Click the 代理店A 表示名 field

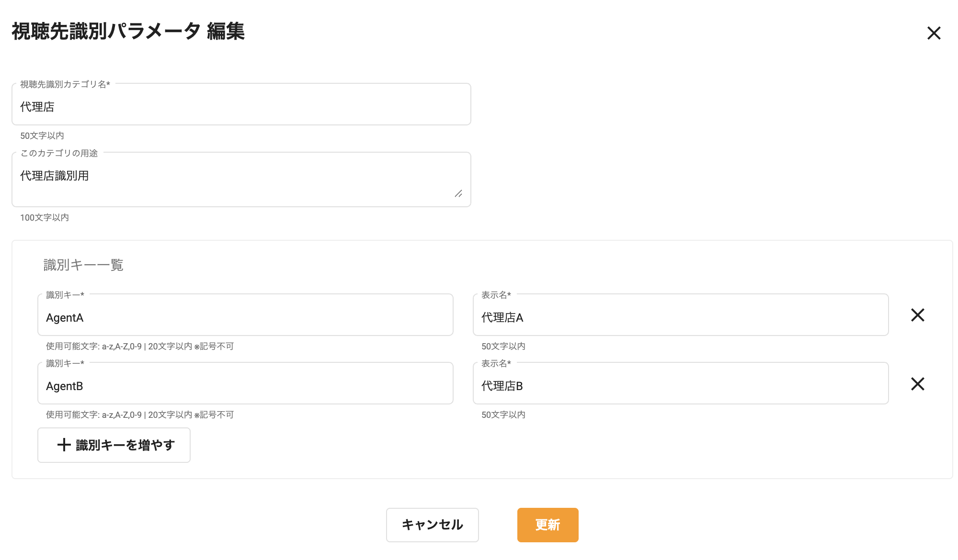click(680, 317)
